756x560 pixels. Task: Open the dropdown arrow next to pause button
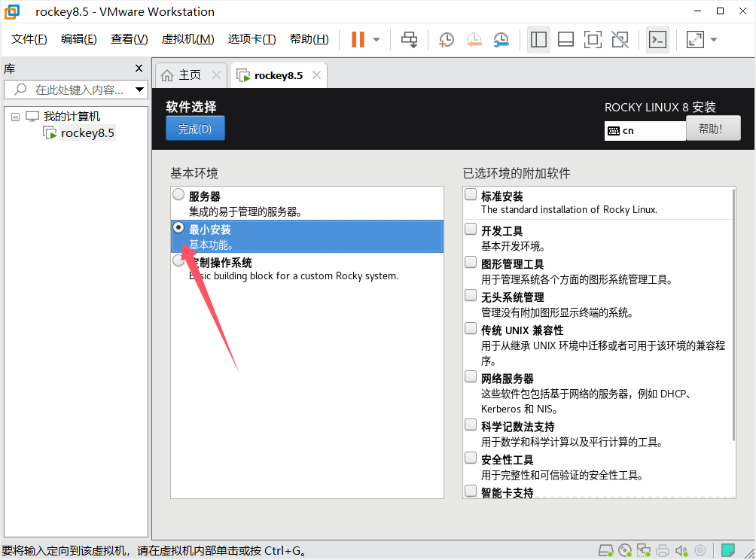pyautogui.click(x=376, y=40)
